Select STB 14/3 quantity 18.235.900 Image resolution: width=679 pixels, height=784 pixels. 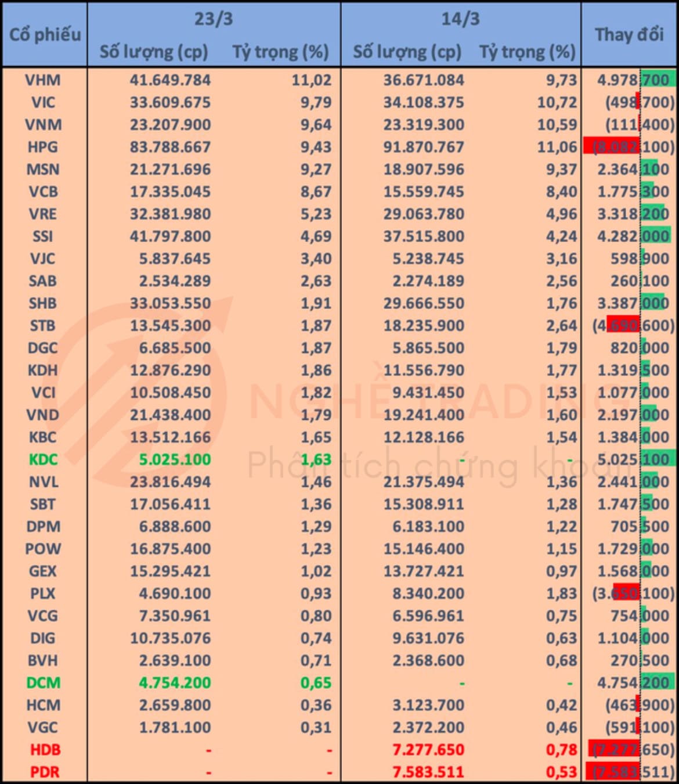(424, 326)
